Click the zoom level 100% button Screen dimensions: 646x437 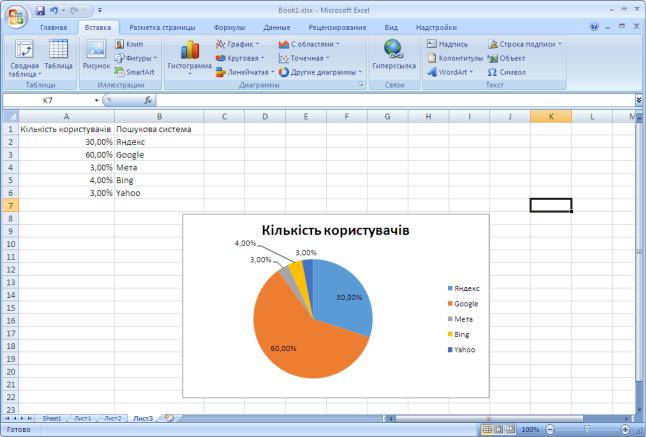[530, 430]
